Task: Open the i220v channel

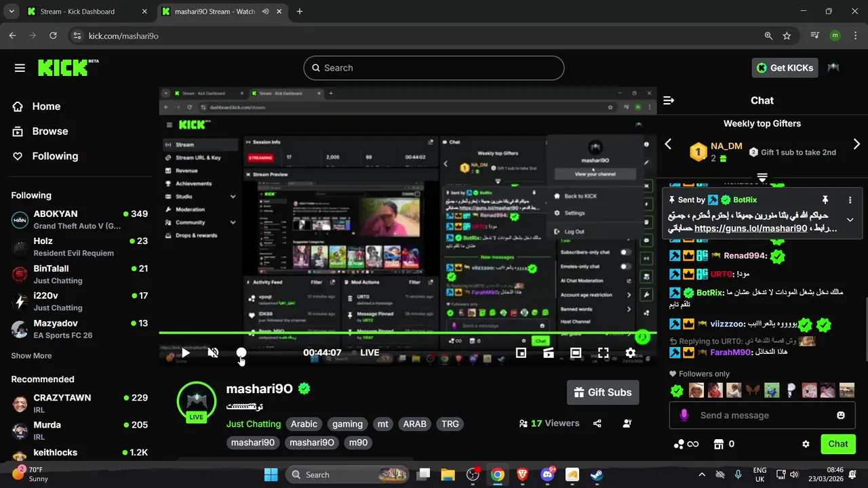Action: click(79, 302)
